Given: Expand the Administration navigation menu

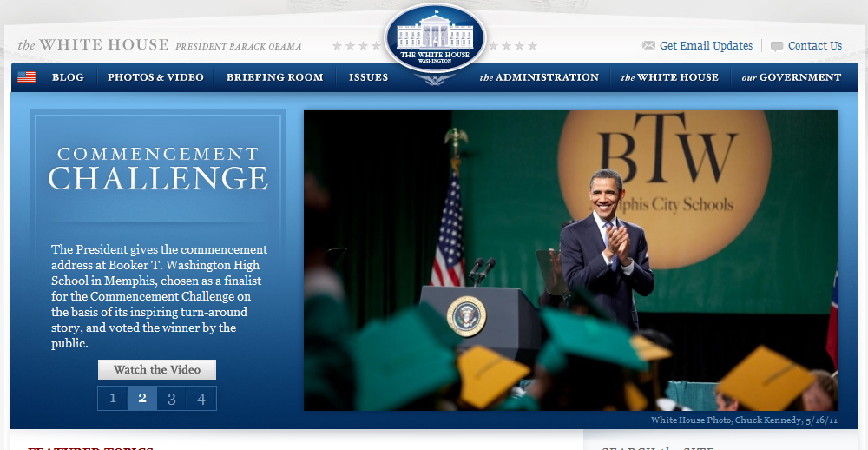Looking at the screenshot, I should (x=539, y=77).
